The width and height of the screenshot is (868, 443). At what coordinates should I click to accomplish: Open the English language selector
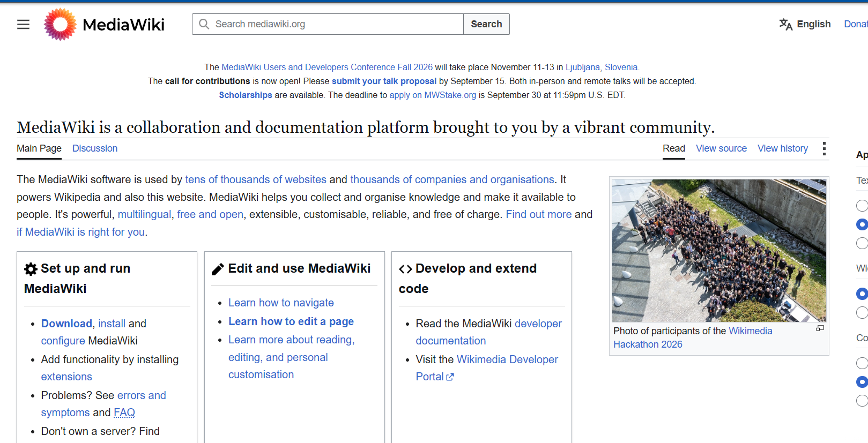pyautogui.click(x=805, y=24)
